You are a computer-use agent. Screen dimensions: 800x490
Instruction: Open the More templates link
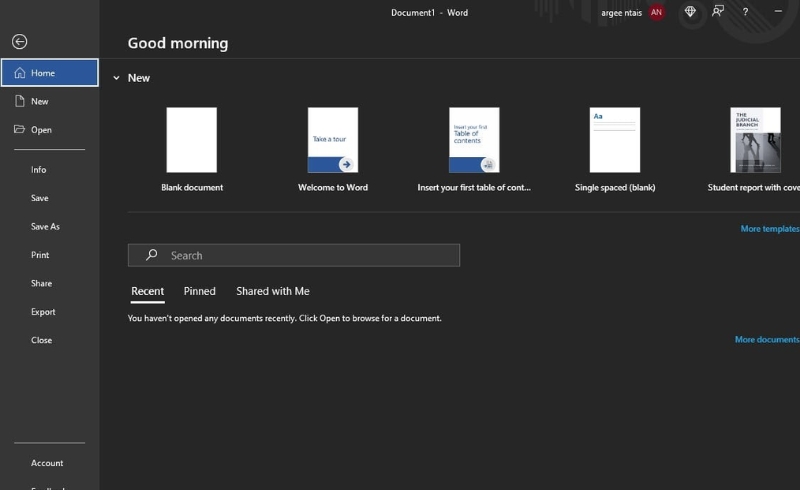[770, 229]
